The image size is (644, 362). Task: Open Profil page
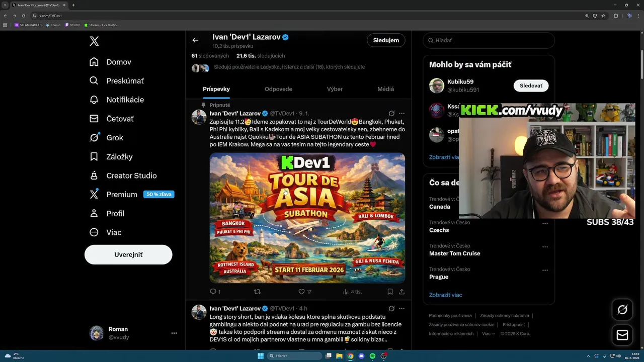[x=107, y=213]
